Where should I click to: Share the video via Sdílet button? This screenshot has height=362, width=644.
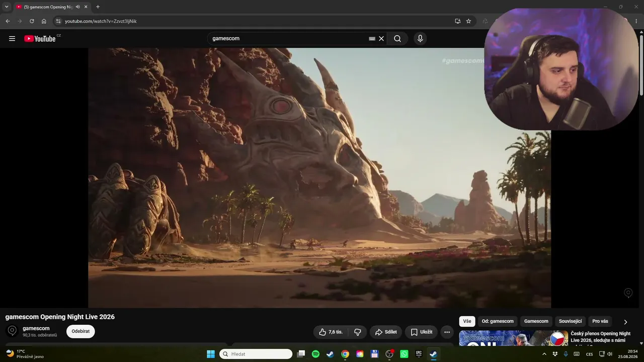[386, 332]
